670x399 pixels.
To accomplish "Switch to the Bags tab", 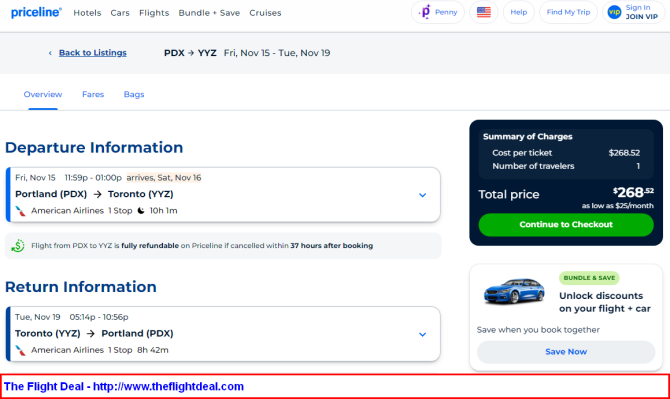I will tap(134, 94).
